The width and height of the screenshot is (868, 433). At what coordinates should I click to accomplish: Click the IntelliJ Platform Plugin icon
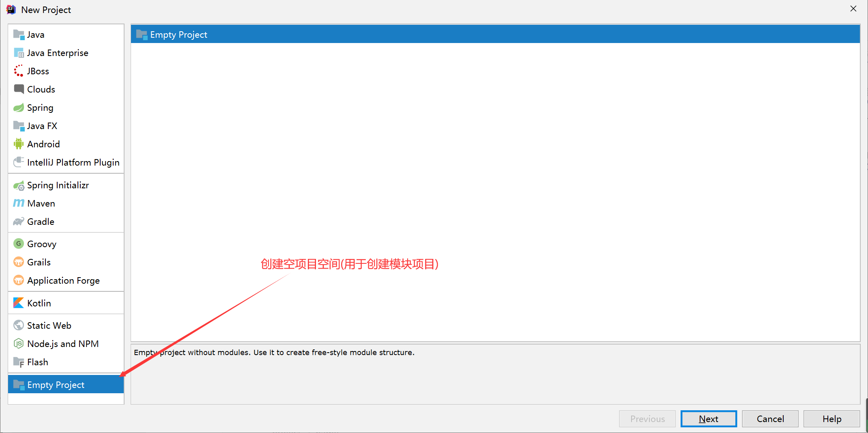(19, 162)
